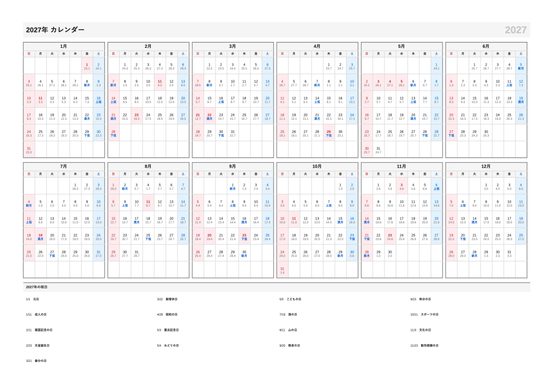Click the '2027年 カレンダー' page title
Image resolution: width=554 pixels, height=392 pixels.
[55, 30]
